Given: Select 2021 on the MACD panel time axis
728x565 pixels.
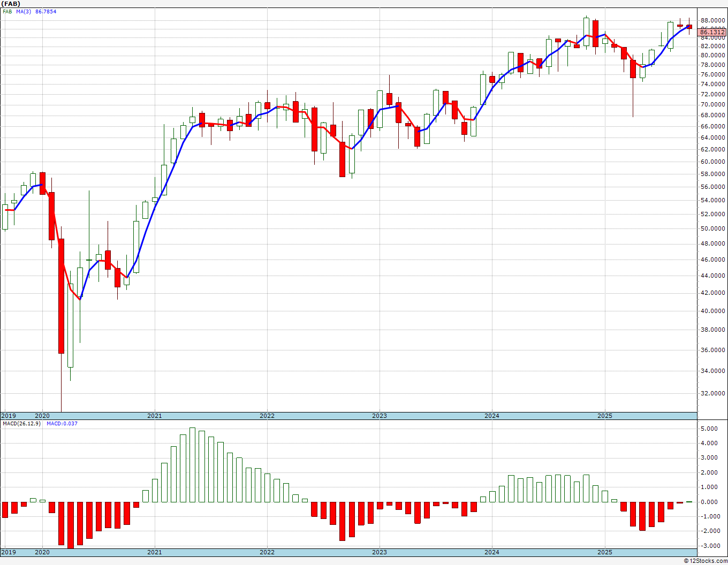Looking at the screenshot, I should pyautogui.click(x=155, y=552).
